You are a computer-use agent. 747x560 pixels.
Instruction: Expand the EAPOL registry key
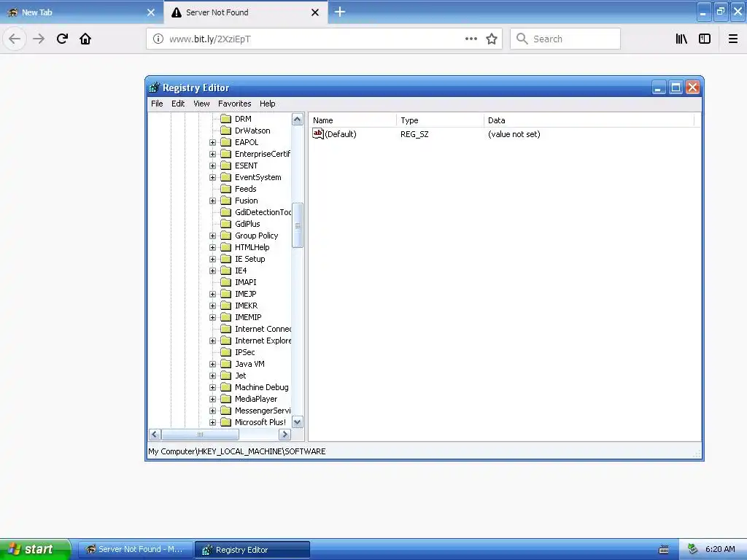pyautogui.click(x=212, y=142)
